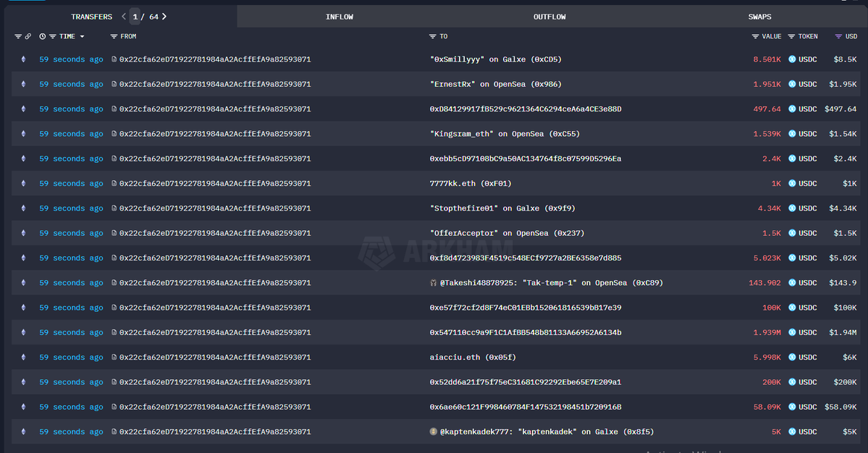Viewport: 868px width, 453px height.
Task: Open the VALUE column filter
Action: (755, 36)
